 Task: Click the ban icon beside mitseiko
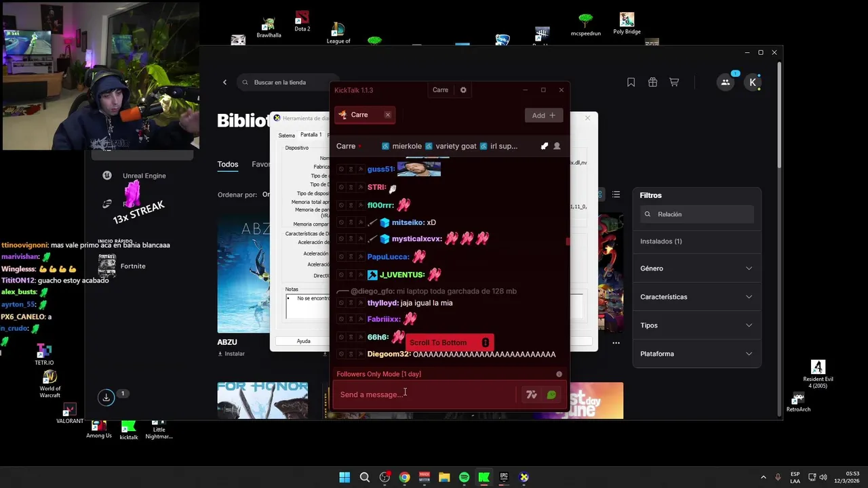click(x=341, y=222)
